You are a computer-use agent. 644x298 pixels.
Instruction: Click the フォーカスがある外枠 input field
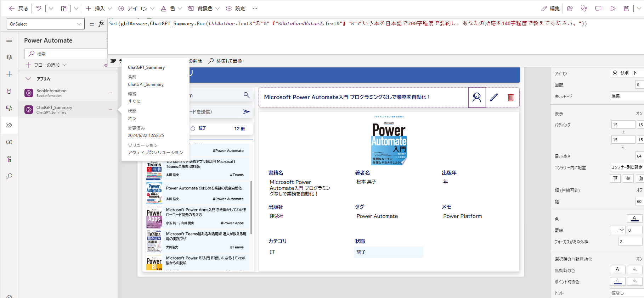631,241
